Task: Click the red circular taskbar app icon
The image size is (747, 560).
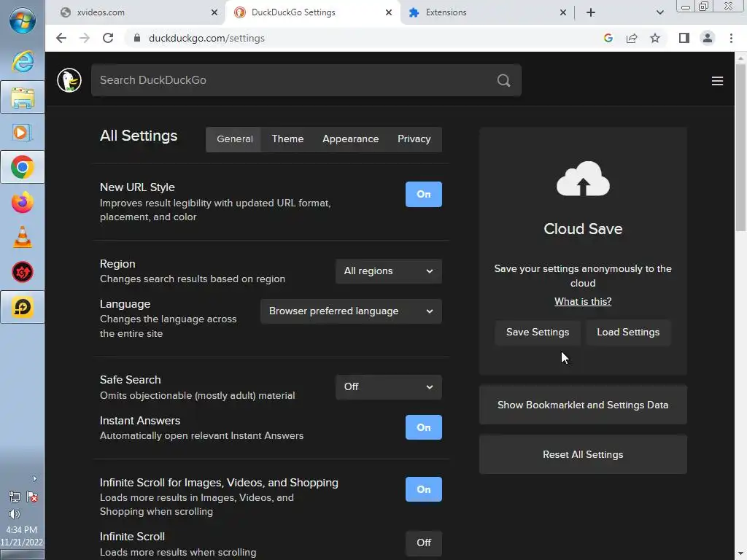Action: (23, 272)
